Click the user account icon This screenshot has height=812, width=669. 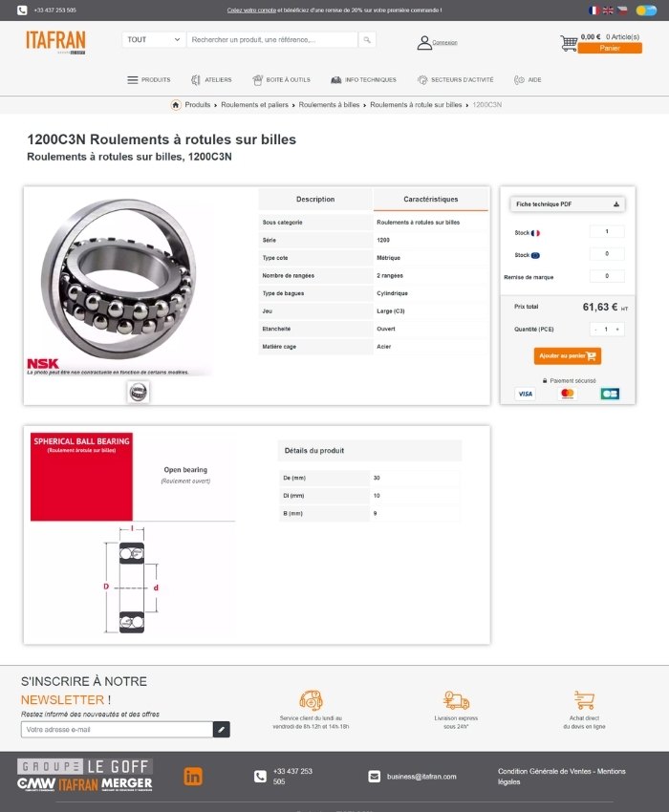pyautogui.click(x=424, y=42)
